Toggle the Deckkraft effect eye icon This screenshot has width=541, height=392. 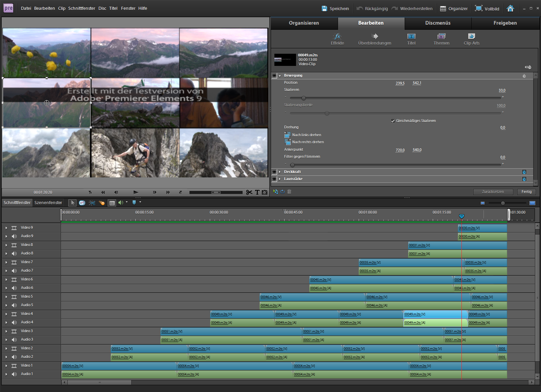pyautogui.click(x=274, y=172)
